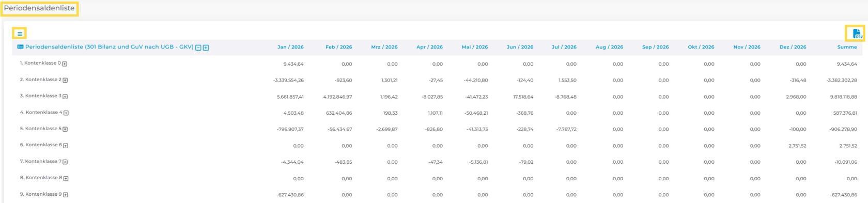Click the Jun / 2026 column header

pyautogui.click(x=520, y=47)
